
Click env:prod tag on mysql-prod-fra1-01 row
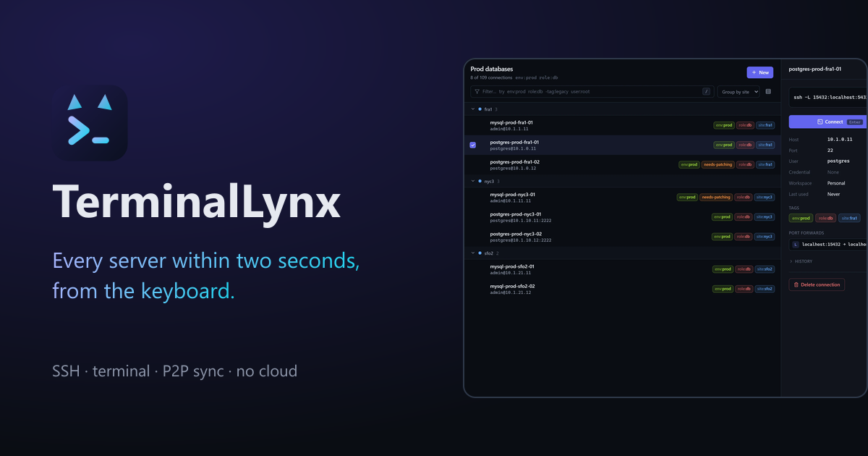[723, 125]
